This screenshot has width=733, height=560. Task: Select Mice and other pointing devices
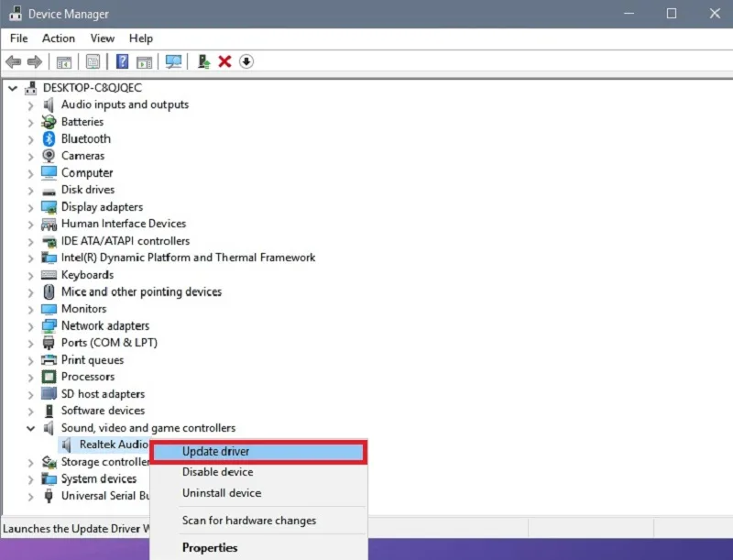141,291
